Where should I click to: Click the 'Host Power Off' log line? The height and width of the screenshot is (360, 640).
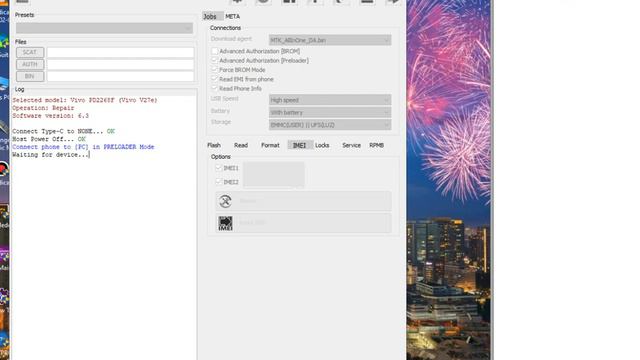[x=49, y=139]
